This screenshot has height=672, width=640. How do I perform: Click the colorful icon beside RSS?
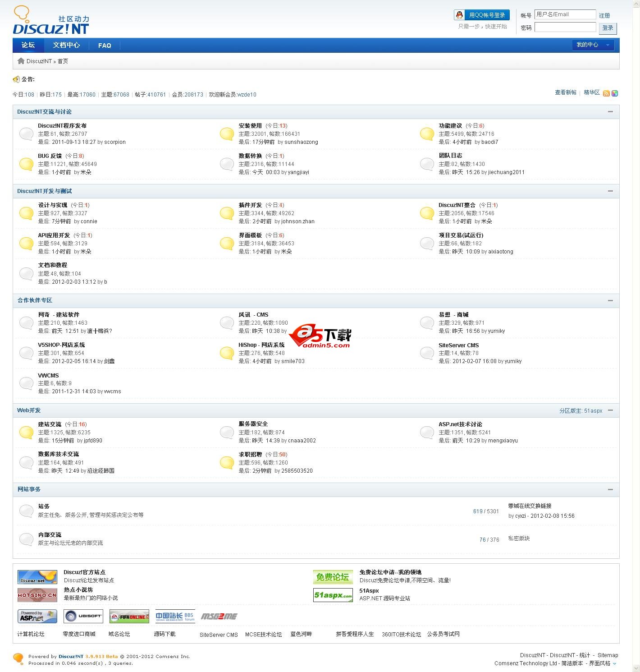point(615,93)
